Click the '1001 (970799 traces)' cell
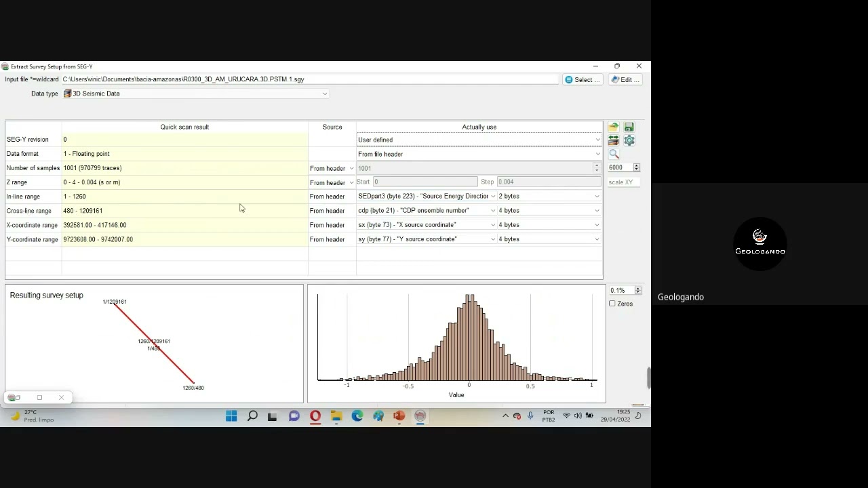This screenshot has width=868, height=488. (x=184, y=168)
